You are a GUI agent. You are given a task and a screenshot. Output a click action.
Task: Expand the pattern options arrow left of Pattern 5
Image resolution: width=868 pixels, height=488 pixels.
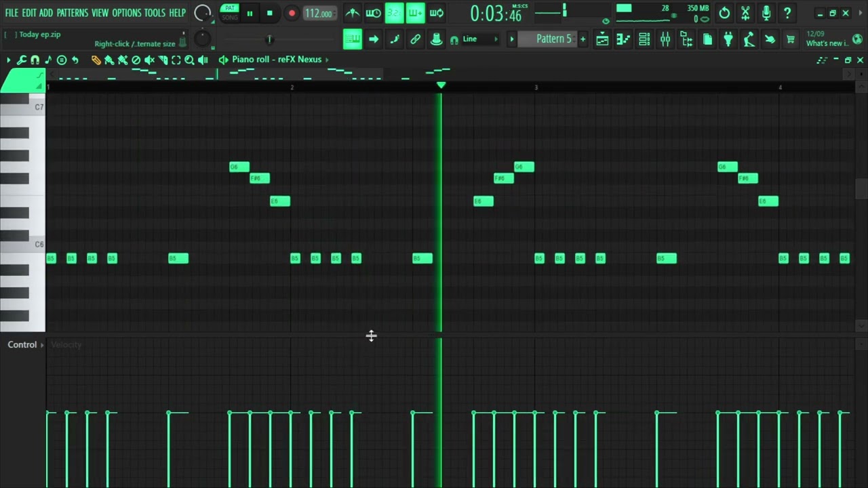pyautogui.click(x=512, y=39)
